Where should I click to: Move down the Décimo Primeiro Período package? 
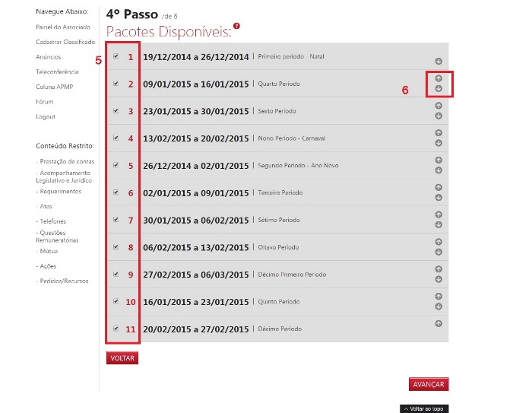pos(439,279)
